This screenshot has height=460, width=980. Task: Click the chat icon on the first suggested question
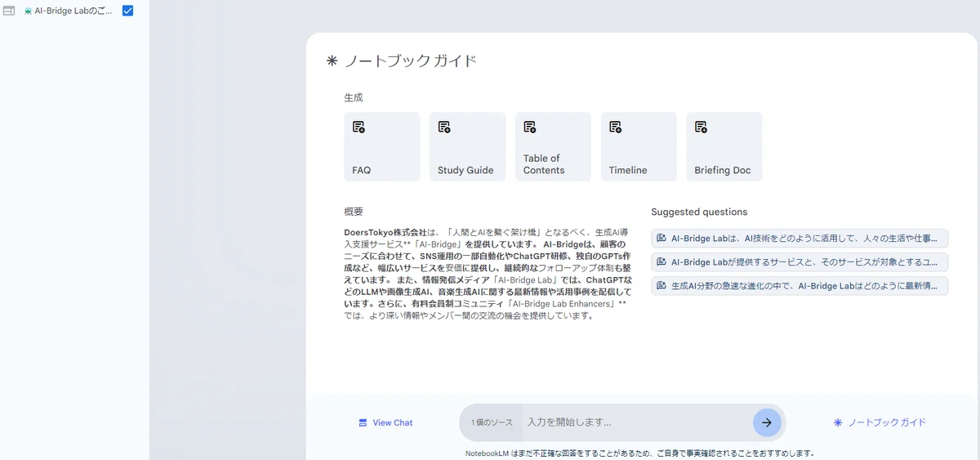point(661,239)
